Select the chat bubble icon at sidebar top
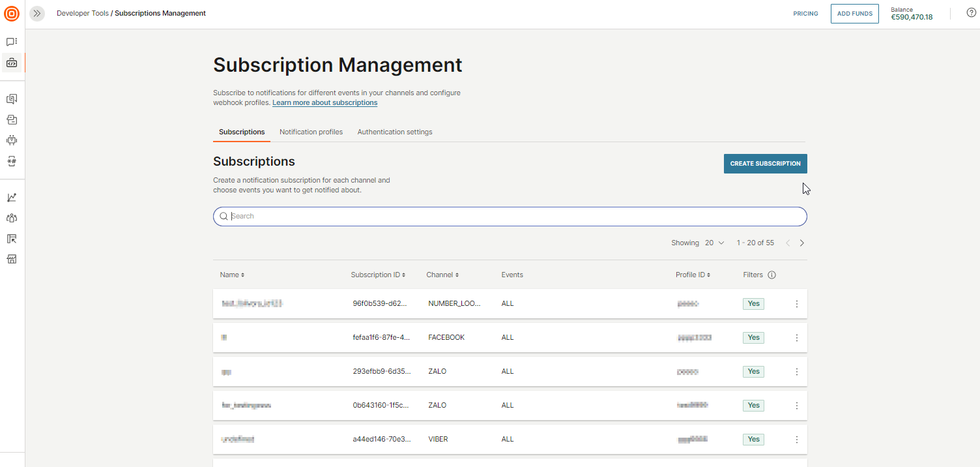Image resolution: width=980 pixels, height=467 pixels. pos(11,41)
